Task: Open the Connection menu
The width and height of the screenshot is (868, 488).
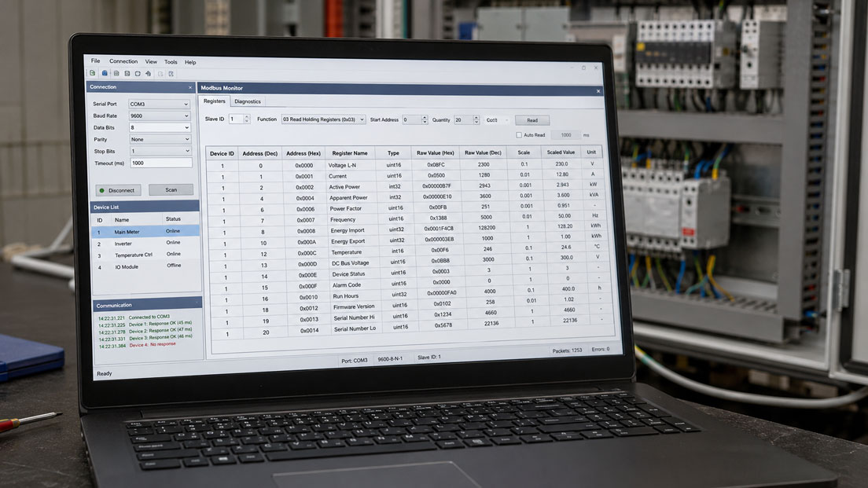Action: pyautogui.click(x=123, y=61)
